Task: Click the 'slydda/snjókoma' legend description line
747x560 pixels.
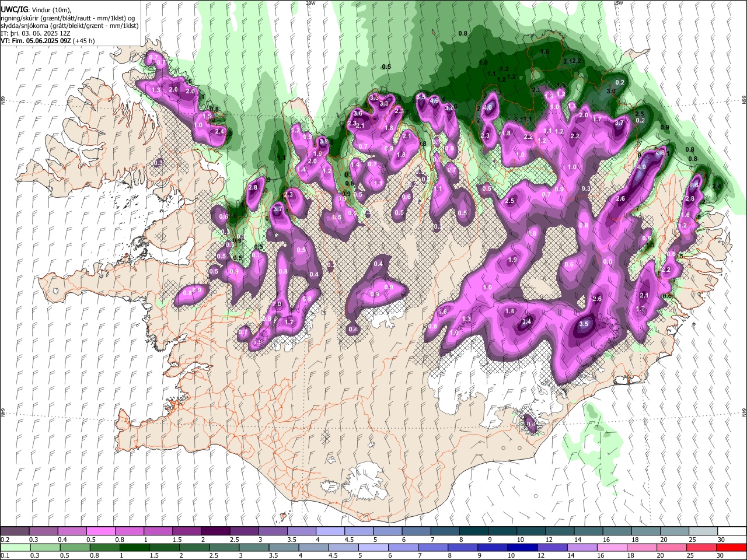Action: [x=69, y=26]
